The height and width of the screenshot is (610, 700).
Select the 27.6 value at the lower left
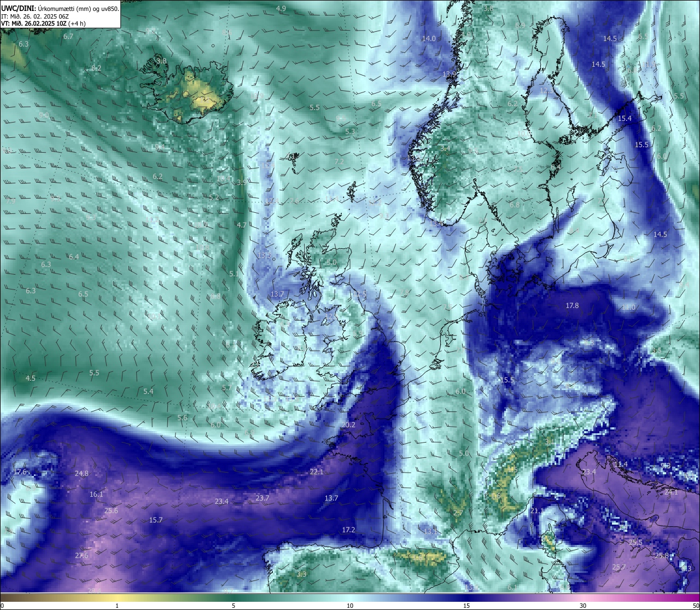[81, 555]
